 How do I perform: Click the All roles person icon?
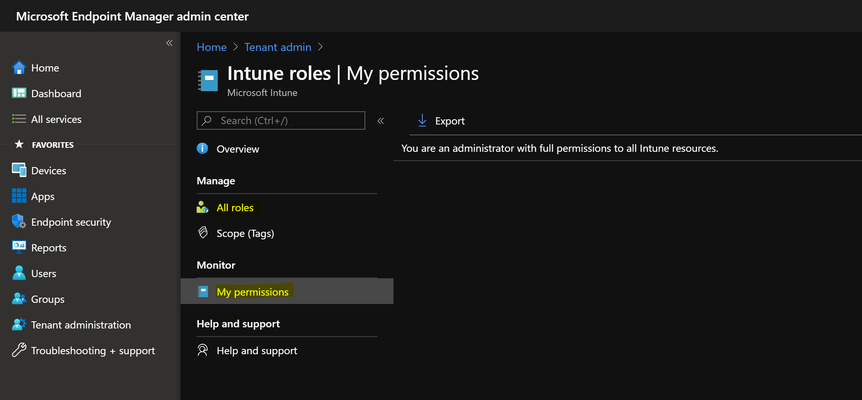202,208
